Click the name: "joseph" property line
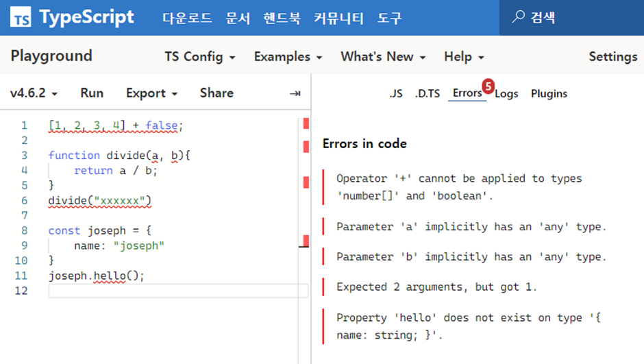This screenshot has width=644, height=364. [x=119, y=245]
